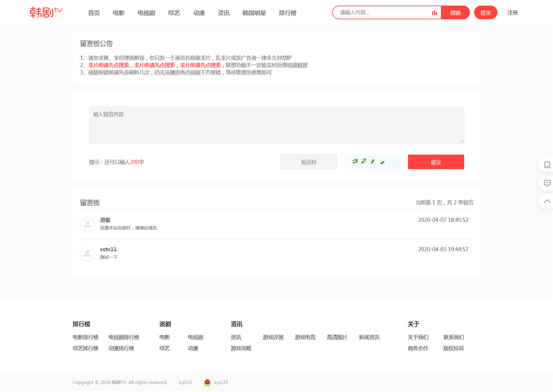Viewport: 553px width, 392px height.
Task: Focus the 验证码 input field
Action: click(x=309, y=162)
